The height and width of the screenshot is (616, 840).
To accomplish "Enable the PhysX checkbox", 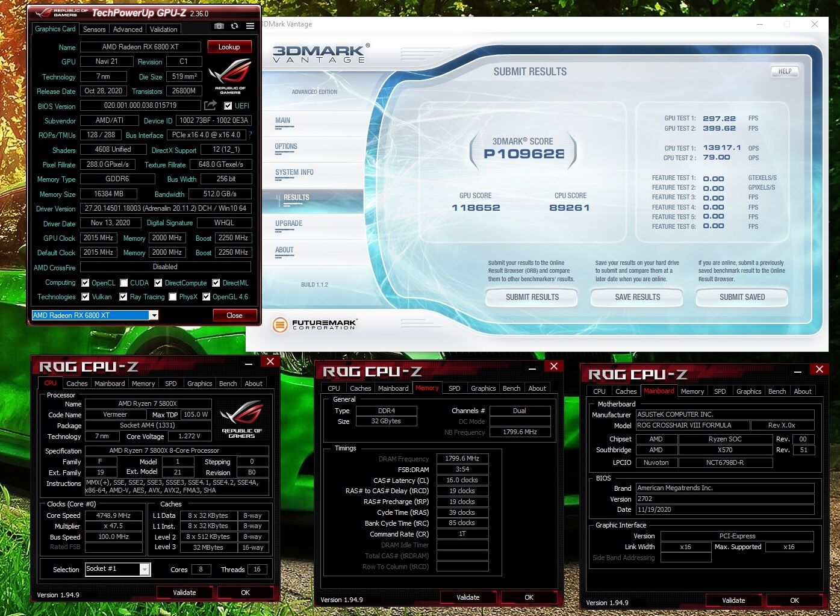I will tap(173, 296).
